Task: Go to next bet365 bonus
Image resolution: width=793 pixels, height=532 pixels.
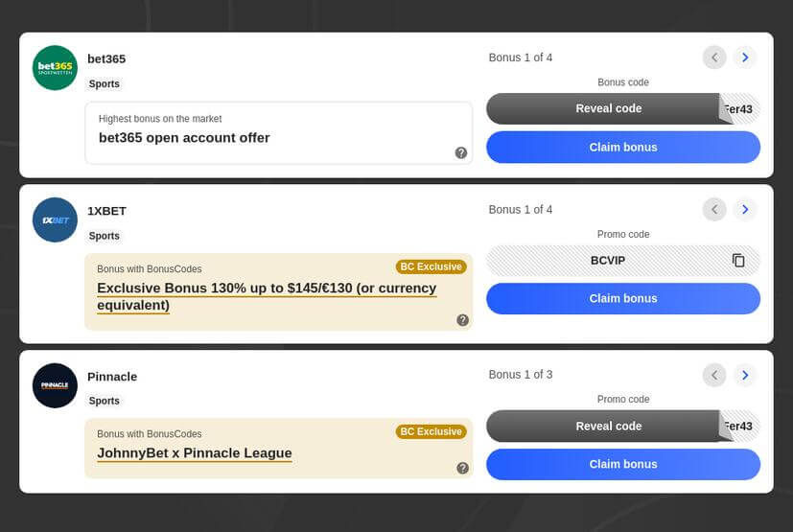Action: tap(745, 58)
